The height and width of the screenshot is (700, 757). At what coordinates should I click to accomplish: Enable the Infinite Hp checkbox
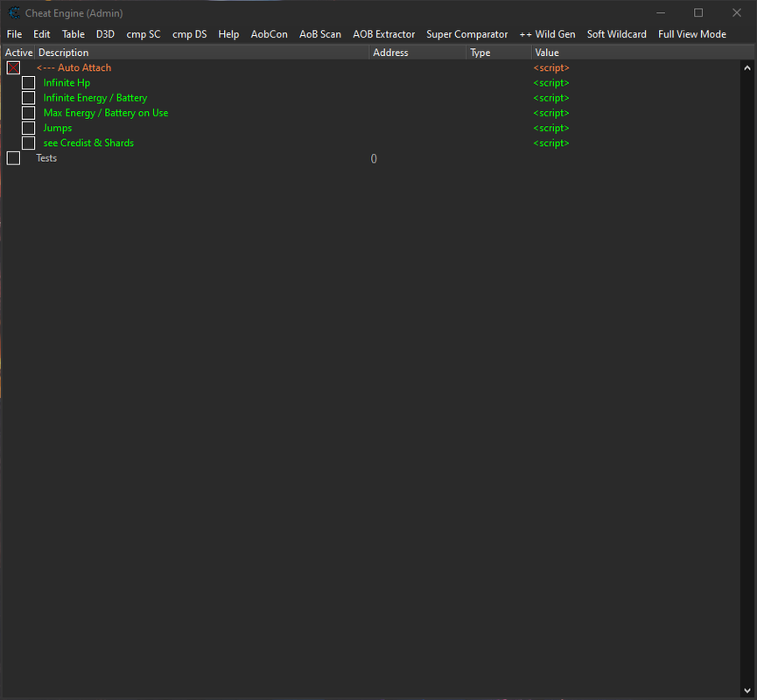tap(29, 83)
